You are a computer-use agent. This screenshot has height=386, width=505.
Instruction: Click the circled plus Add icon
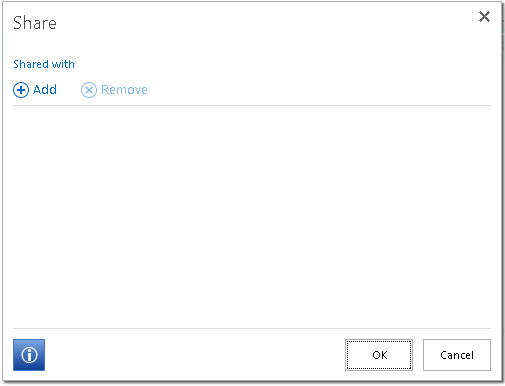pos(21,90)
